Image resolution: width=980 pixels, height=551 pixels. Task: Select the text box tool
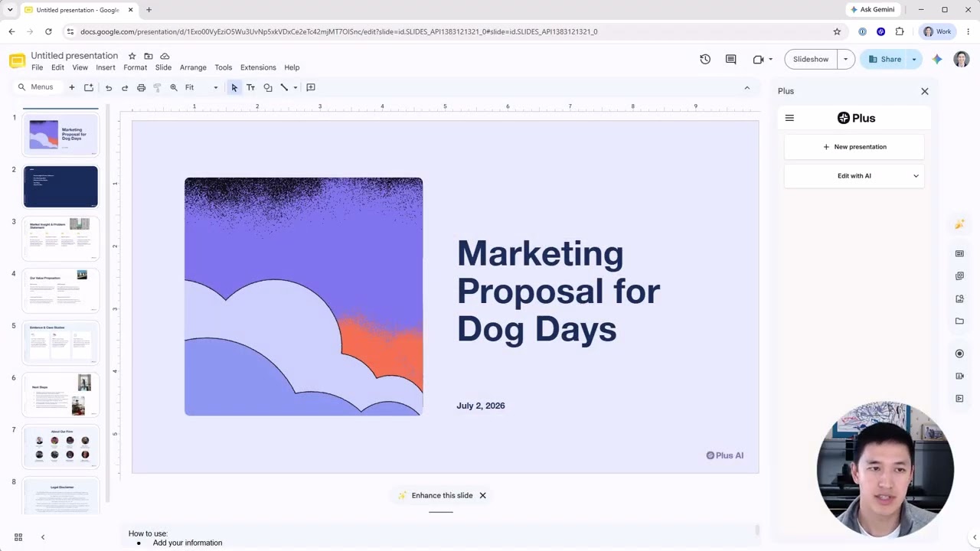tap(250, 87)
